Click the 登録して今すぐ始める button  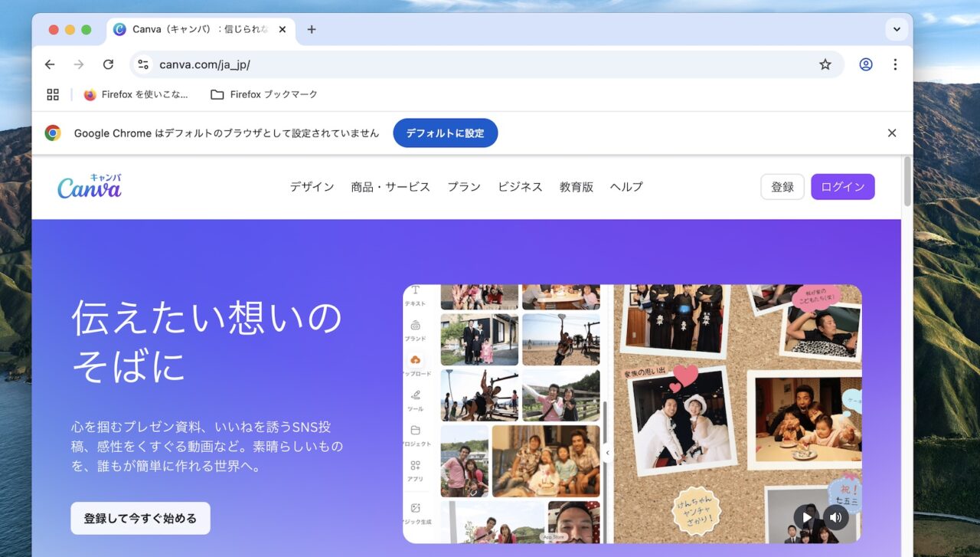pos(140,518)
